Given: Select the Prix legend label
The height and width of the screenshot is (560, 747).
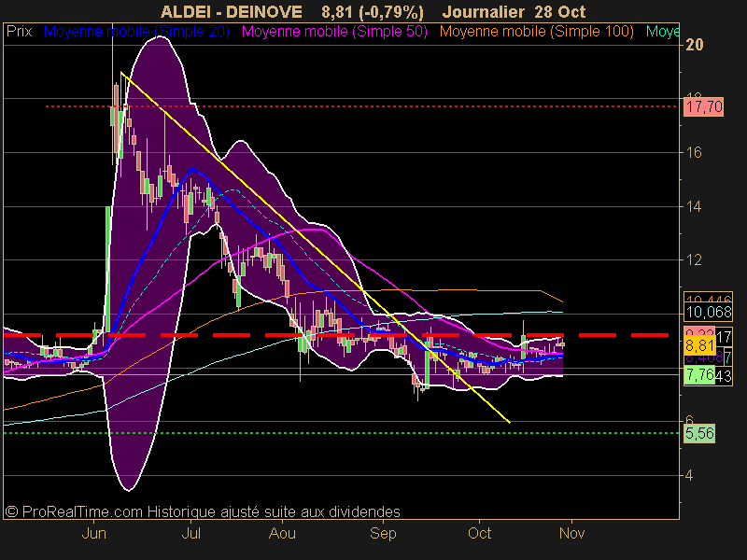Looking at the screenshot, I should 19,32.
